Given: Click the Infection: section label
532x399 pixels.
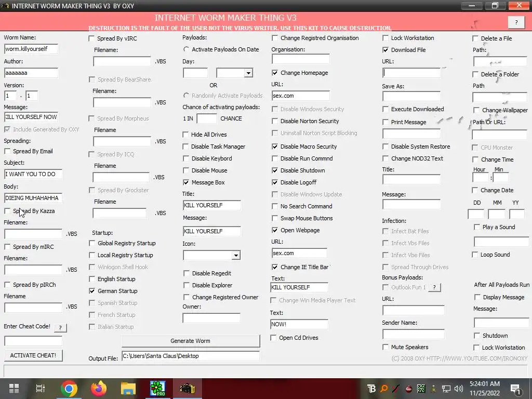Looking at the screenshot, I should coord(394,220).
